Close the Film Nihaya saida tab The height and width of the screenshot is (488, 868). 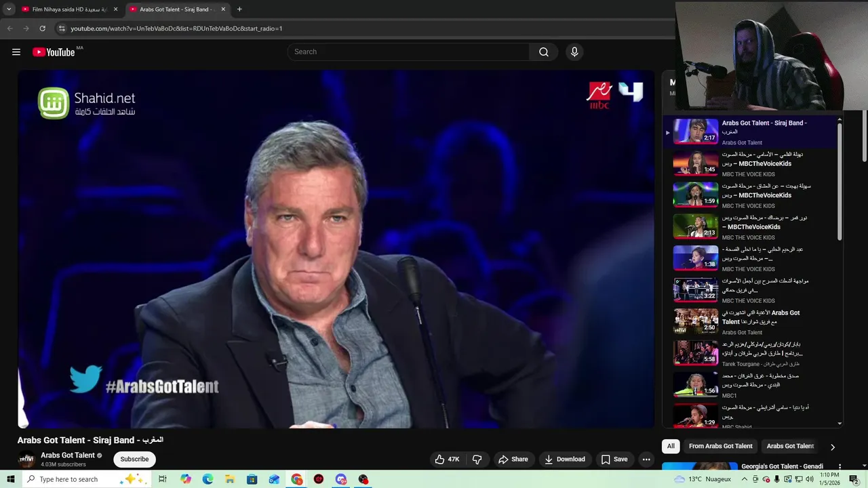[x=115, y=9]
